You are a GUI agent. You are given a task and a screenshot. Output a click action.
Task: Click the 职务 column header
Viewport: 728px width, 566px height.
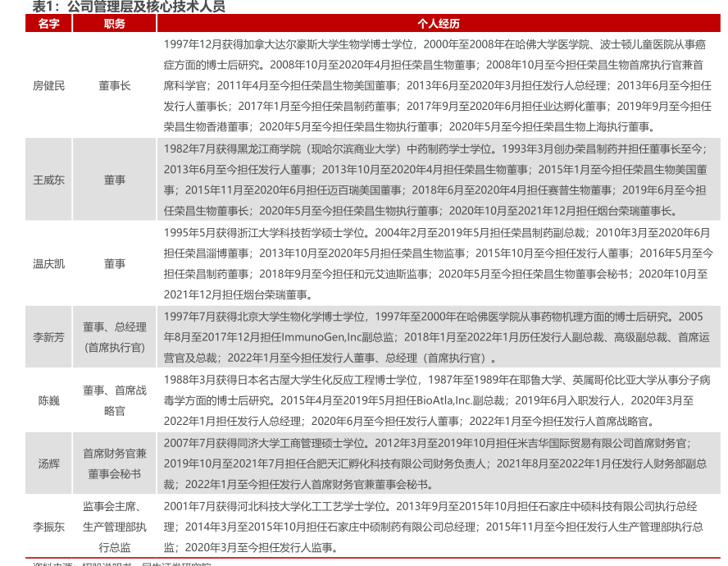[x=114, y=24]
